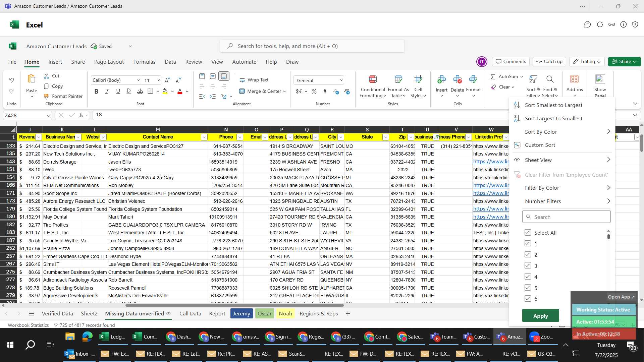Open the Windows Start menu
The height and width of the screenshot is (362, 644).
pyautogui.click(x=10, y=345)
